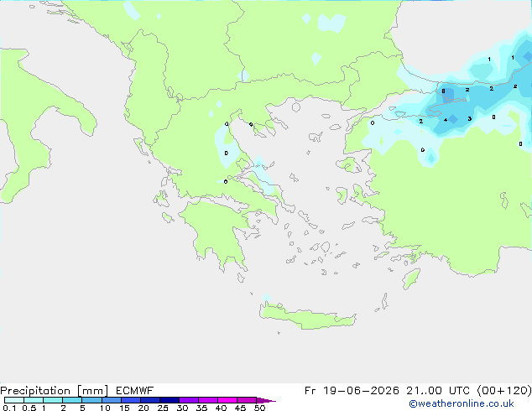Click the '21..00 UTC' time text
532x411 pixels.
pyautogui.click(x=438, y=391)
